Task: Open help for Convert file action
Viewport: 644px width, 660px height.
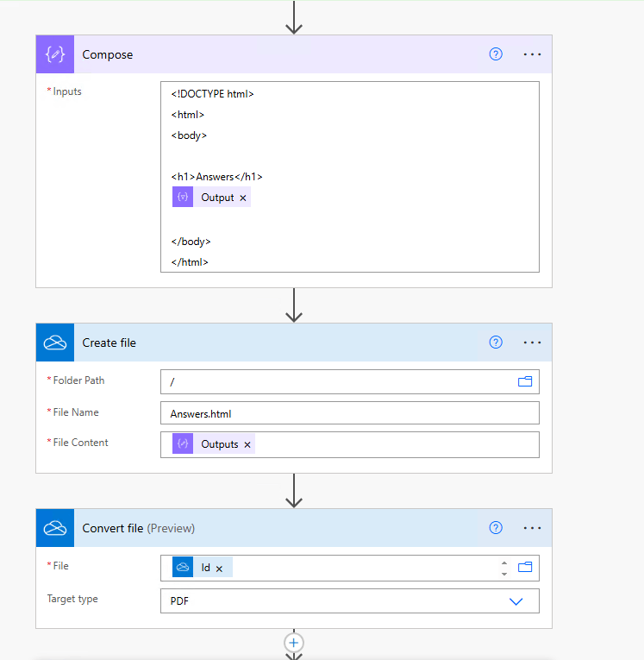Action: [x=496, y=528]
